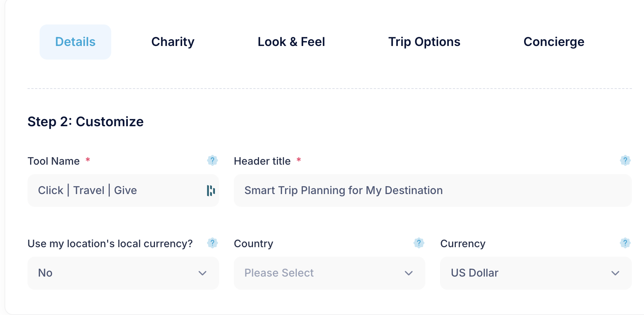This screenshot has width=644, height=315.
Task: Click chevron arrow in Country dropdown
Action: click(x=409, y=273)
